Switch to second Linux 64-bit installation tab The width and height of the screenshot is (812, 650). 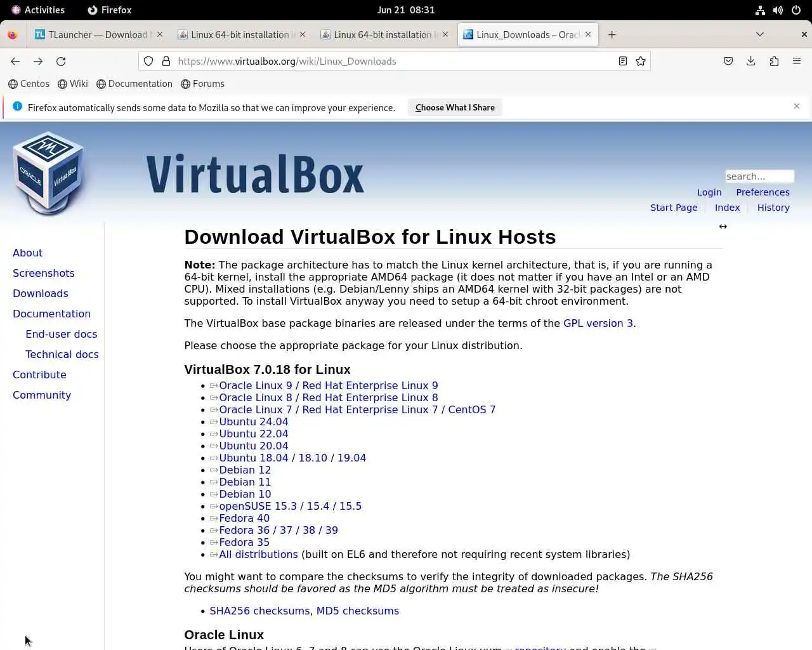tap(384, 34)
